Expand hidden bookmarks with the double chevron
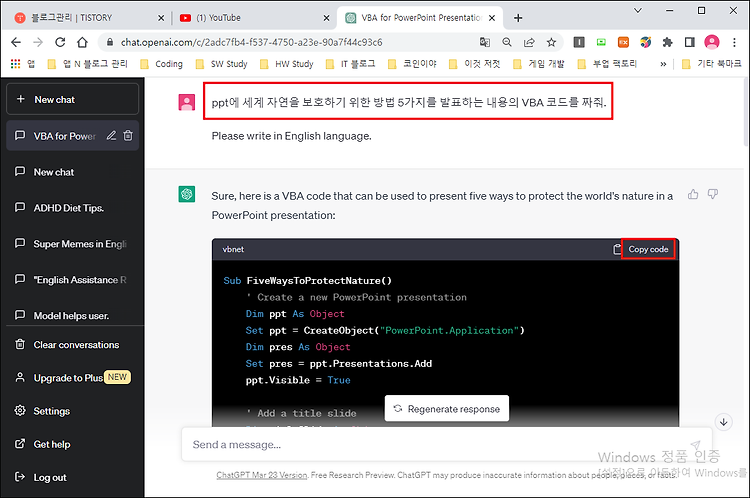750x498 pixels. (x=663, y=64)
